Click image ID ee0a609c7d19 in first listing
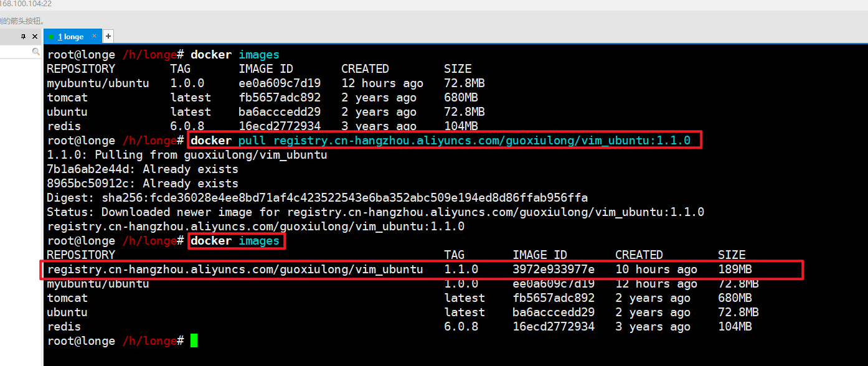868x366 pixels. (280, 83)
